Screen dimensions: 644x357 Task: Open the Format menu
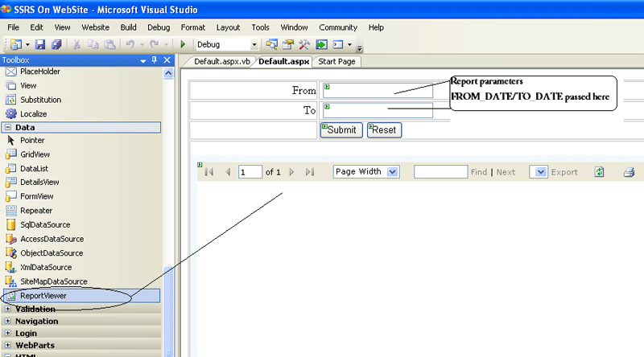pyautogui.click(x=192, y=27)
